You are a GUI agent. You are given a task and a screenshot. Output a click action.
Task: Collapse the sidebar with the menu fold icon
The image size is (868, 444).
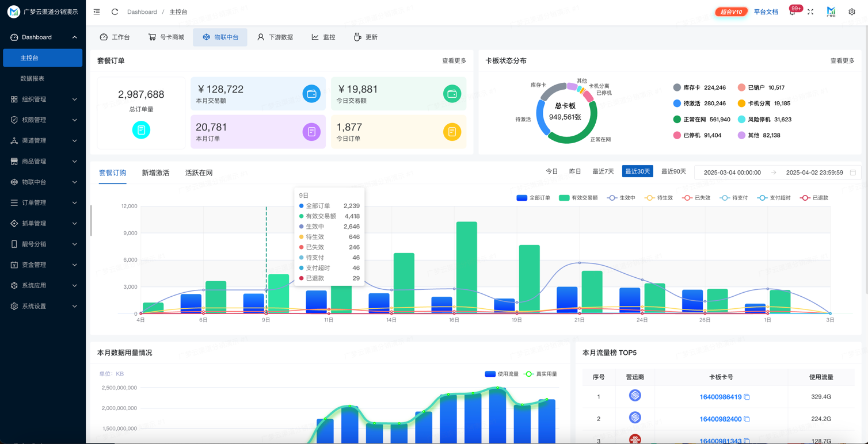(97, 12)
